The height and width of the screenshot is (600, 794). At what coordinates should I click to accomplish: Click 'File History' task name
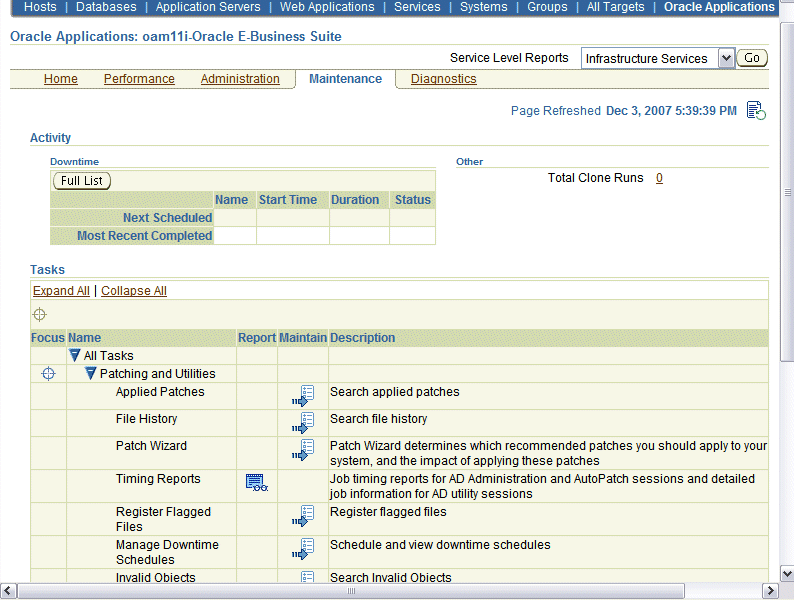[x=146, y=419]
